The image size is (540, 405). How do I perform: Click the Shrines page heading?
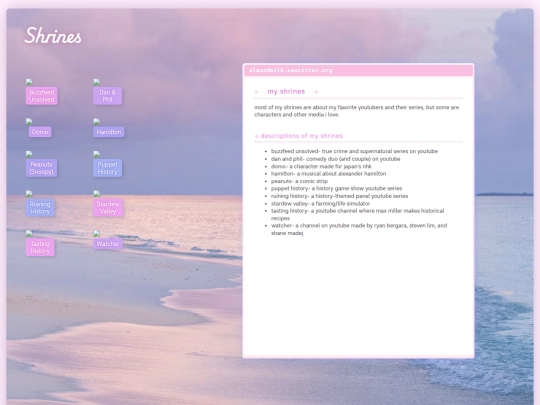coord(53,35)
